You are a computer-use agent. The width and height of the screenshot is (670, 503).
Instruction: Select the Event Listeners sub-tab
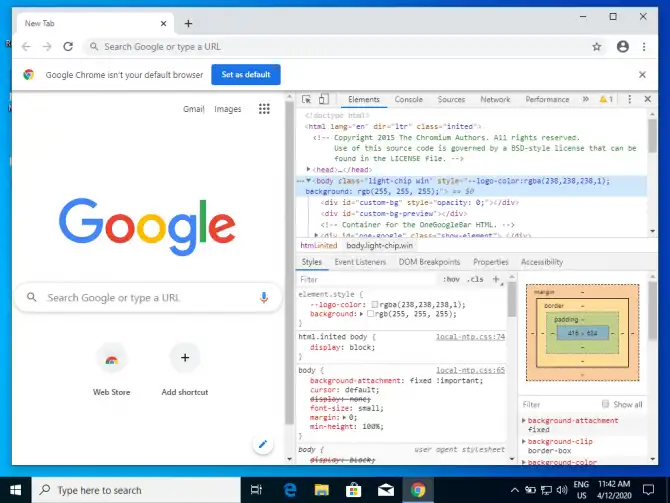360,262
